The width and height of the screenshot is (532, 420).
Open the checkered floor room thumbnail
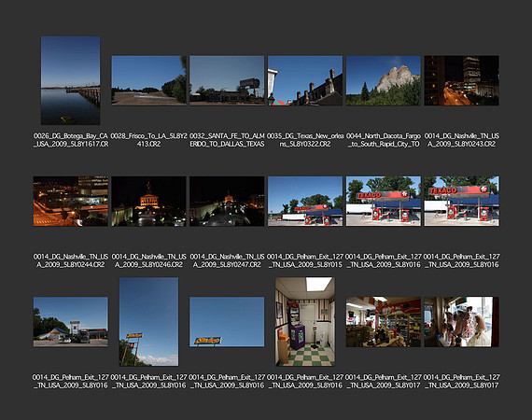(305, 322)
